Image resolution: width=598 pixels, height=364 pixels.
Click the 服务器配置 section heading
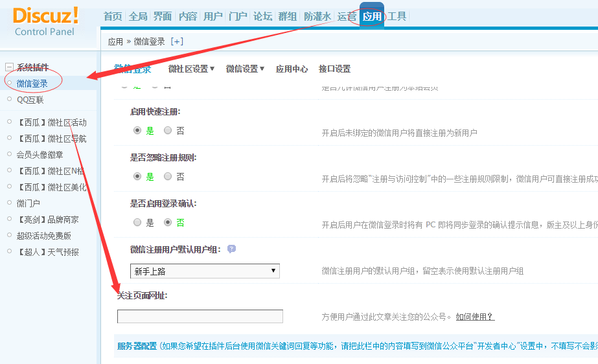pyautogui.click(x=137, y=346)
